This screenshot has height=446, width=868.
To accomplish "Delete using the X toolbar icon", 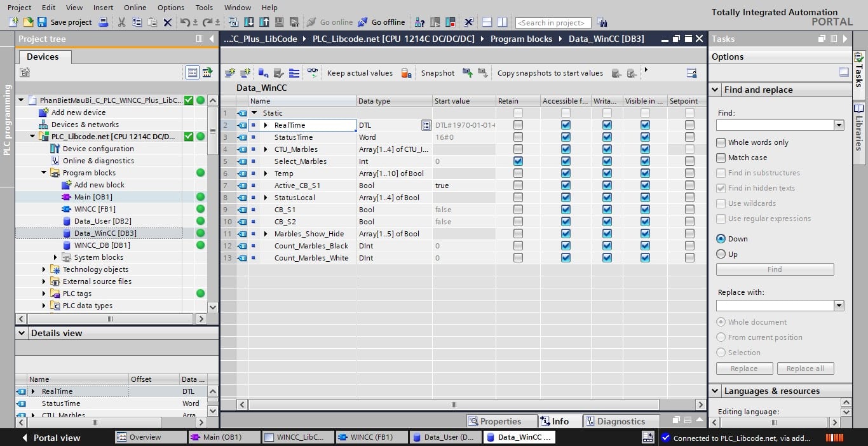I will point(168,22).
